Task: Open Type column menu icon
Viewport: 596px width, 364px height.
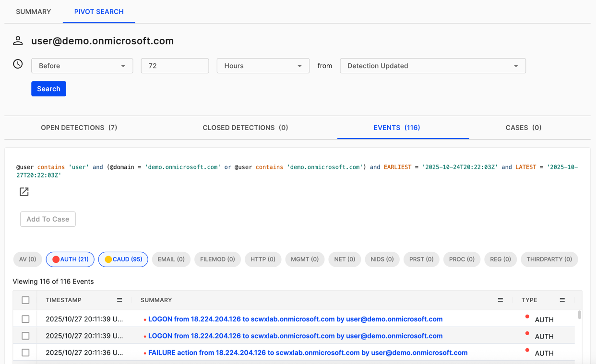Action: [x=562, y=300]
